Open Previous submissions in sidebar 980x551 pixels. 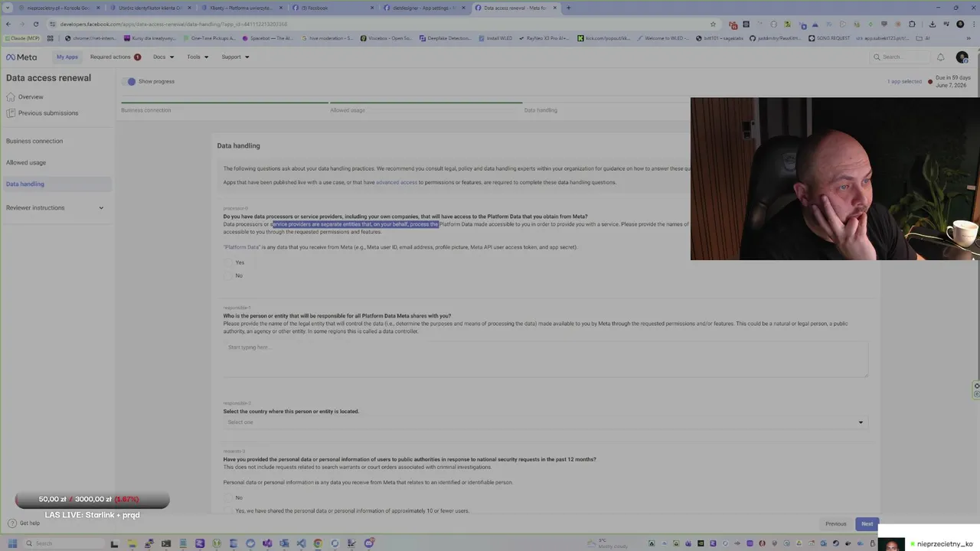(48, 113)
